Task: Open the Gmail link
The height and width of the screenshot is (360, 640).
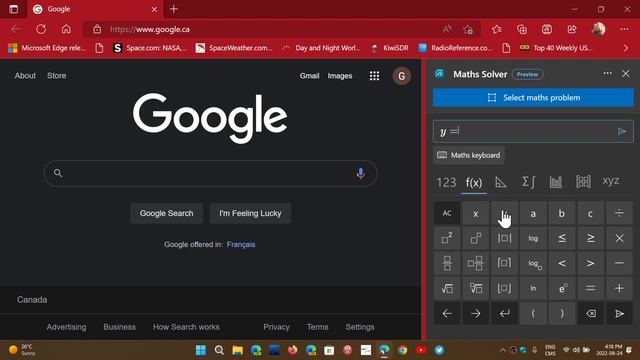Action: pyautogui.click(x=309, y=76)
